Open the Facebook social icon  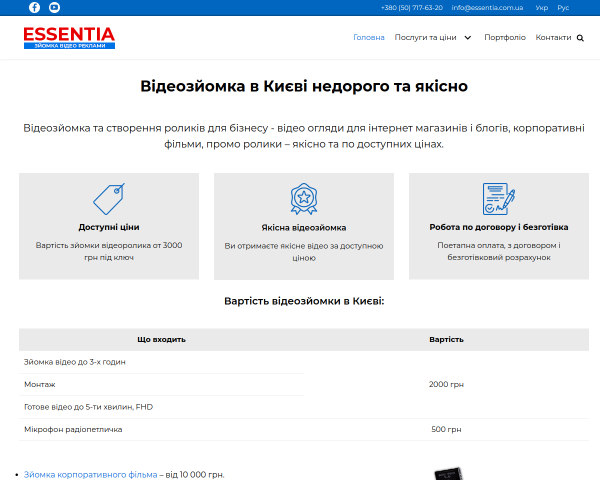pos(34,7)
